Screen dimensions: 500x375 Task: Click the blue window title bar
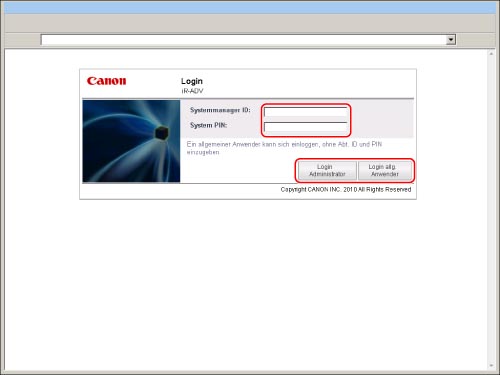point(250,8)
